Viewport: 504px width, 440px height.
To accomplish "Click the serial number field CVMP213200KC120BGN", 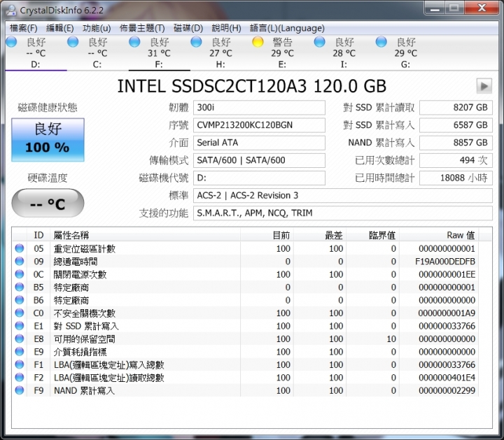I will [x=259, y=125].
